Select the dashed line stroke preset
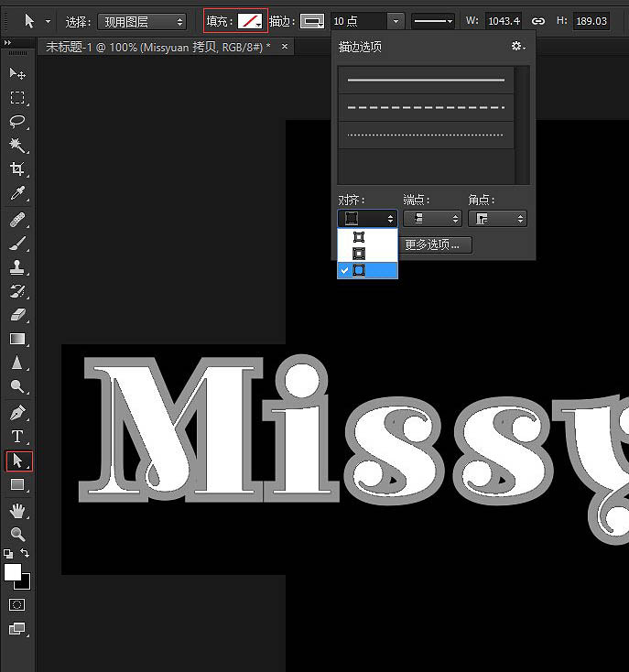The image size is (629, 672). (426, 107)
